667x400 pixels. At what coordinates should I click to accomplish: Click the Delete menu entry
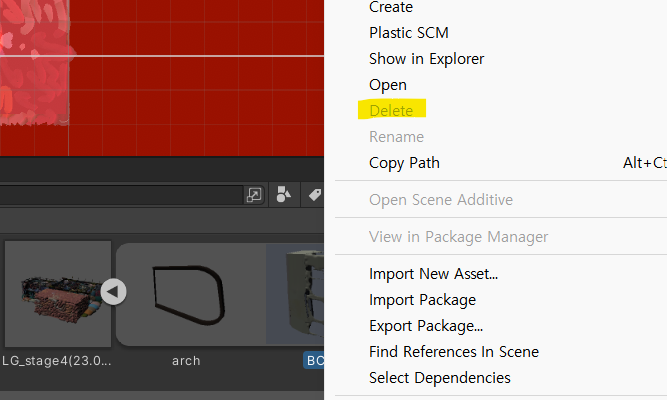click(391, 110)
